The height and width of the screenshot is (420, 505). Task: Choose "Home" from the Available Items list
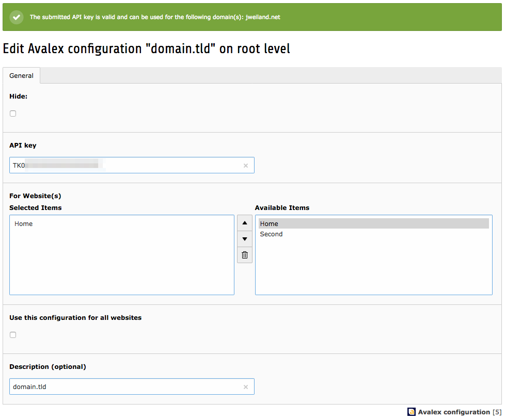click(269, 223)
